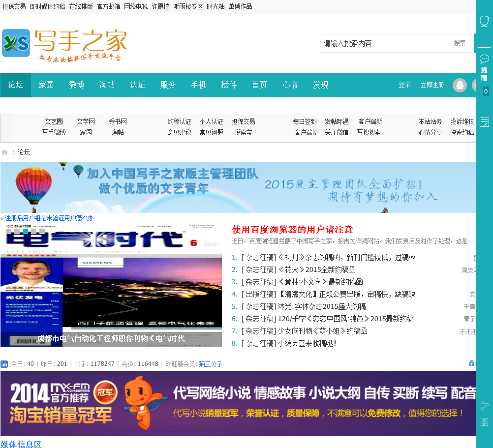Open the note editing icon in sidebar
493x448 pixels.
(x=484, y=122)
